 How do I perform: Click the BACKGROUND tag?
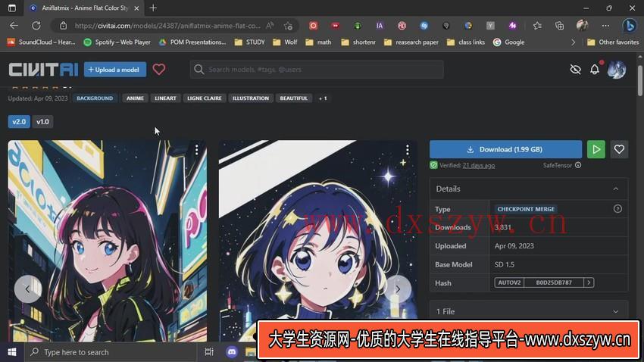pyautogui.click(x=95, y=98)
